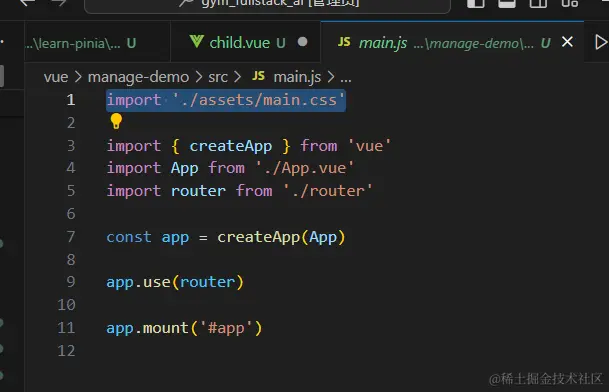Viewport: 609px width, 392px height.
Task: Open the gym_fullstack_ai command center search box
Action: [268, 4]
